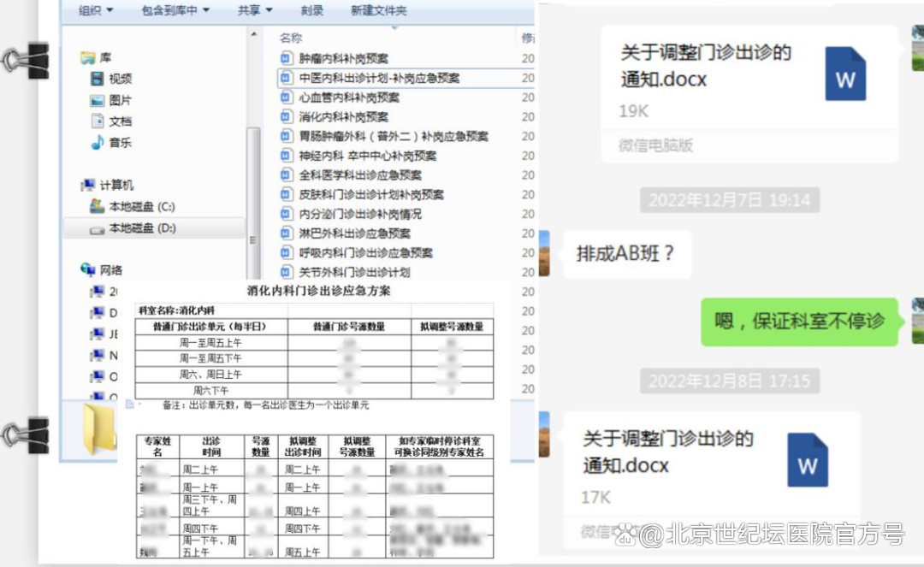
Task: Open the 共享 dropdown menu
Action: 255,10
